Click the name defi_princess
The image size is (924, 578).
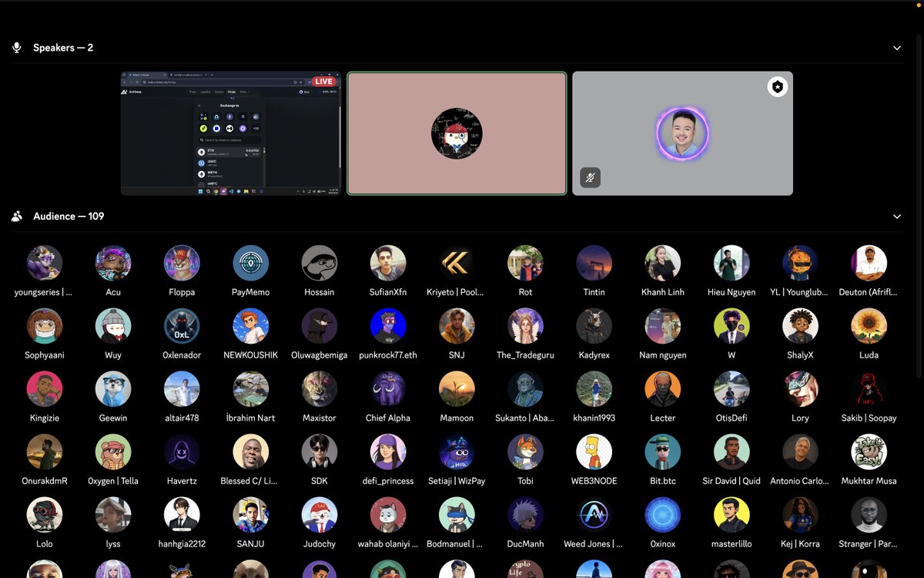tap(388, 482)
